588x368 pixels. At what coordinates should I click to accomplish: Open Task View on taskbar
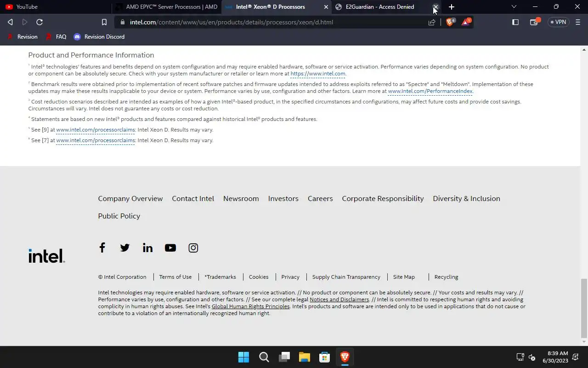coord(284,357)
